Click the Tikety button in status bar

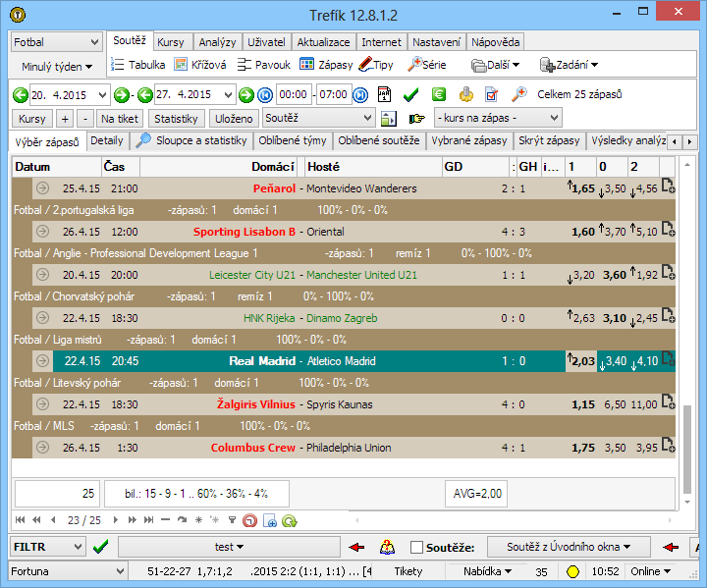click(408, 571)
